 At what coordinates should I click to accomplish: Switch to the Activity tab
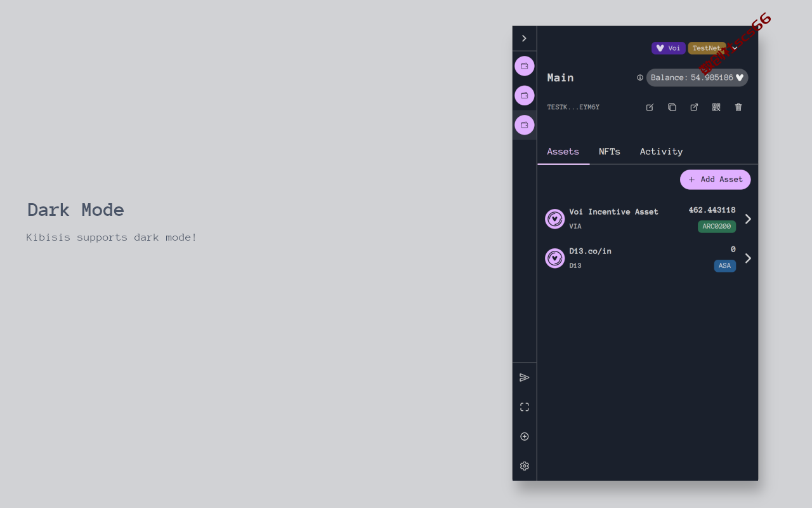[661, 152]
